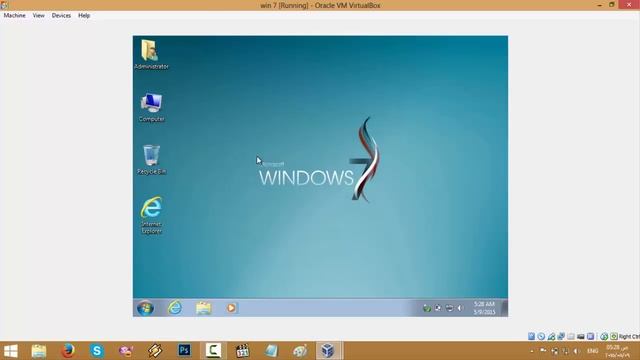Click the shared folders indicator in status bar
Viewport: 640px width, 360px height.
(571, 336)
